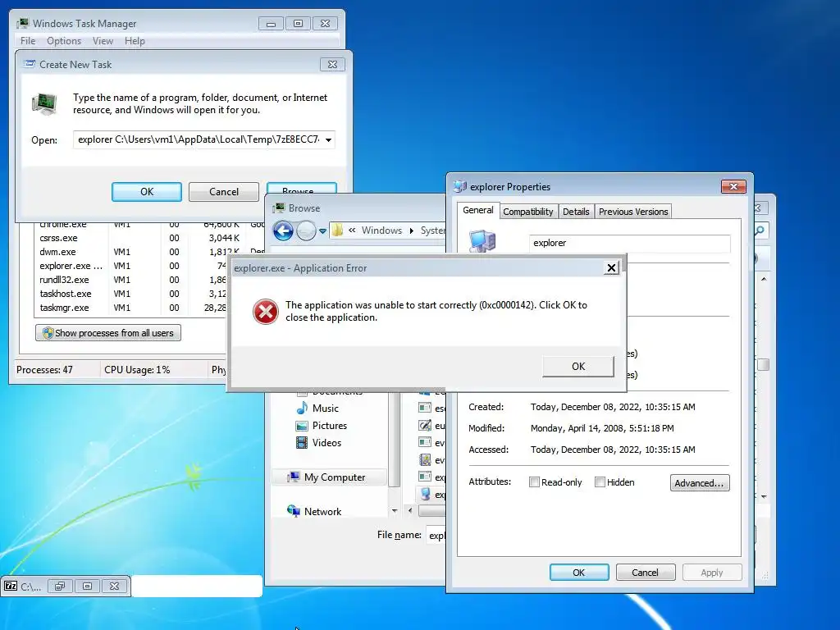The image size is (840, 630).
Task: Click the explorer computer icon in the General tab
Action: click(x=482, y=241)
